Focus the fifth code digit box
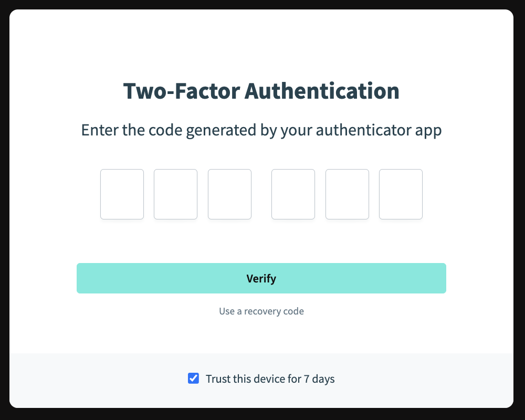 tap(347, 194)
